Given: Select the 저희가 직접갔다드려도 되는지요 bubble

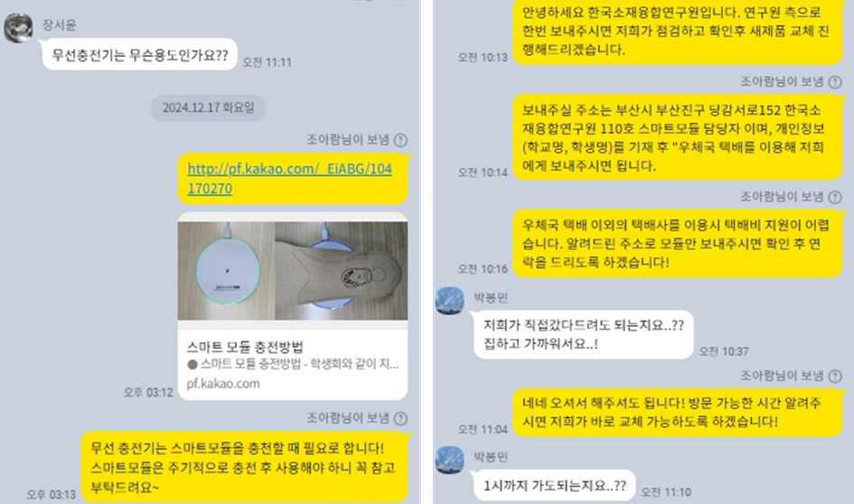Looking at the screenshot, I should point(583,335).
